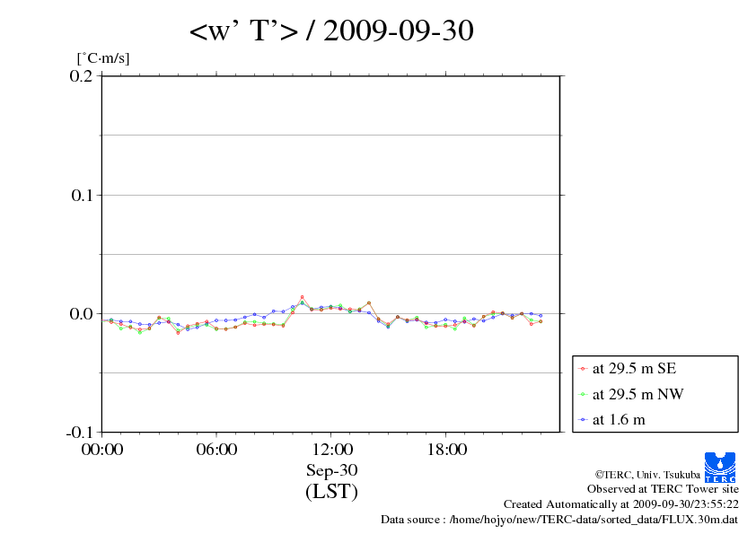
Task: Click the y-axis value 0.1
Action: click(x=82, y=195)
